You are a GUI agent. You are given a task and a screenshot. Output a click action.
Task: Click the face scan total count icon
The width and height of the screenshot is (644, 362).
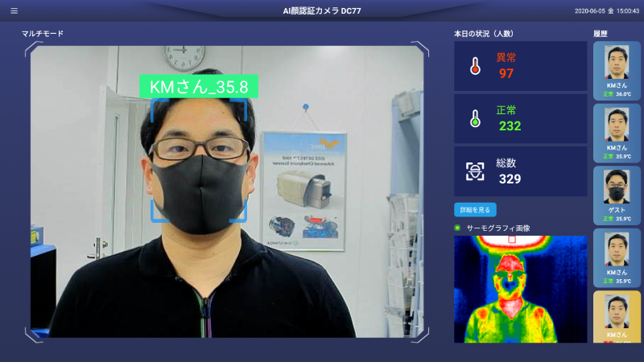(x=475, y=171)
